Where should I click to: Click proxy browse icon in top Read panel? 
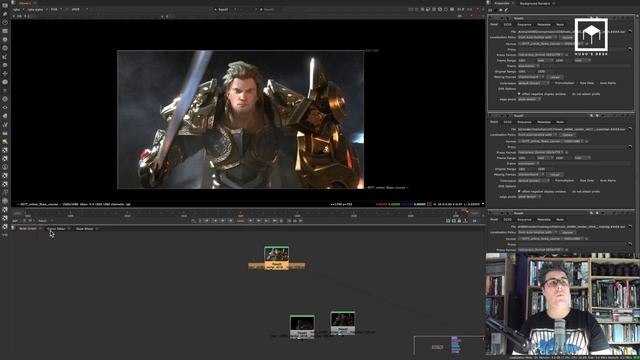pos(630,49)
